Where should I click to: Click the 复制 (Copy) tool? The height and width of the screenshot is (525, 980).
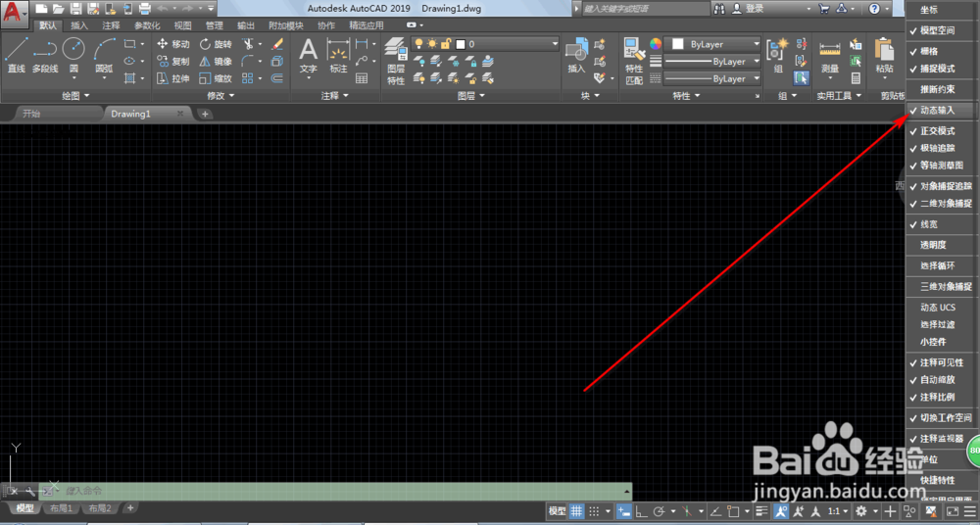tap(173, 62)
